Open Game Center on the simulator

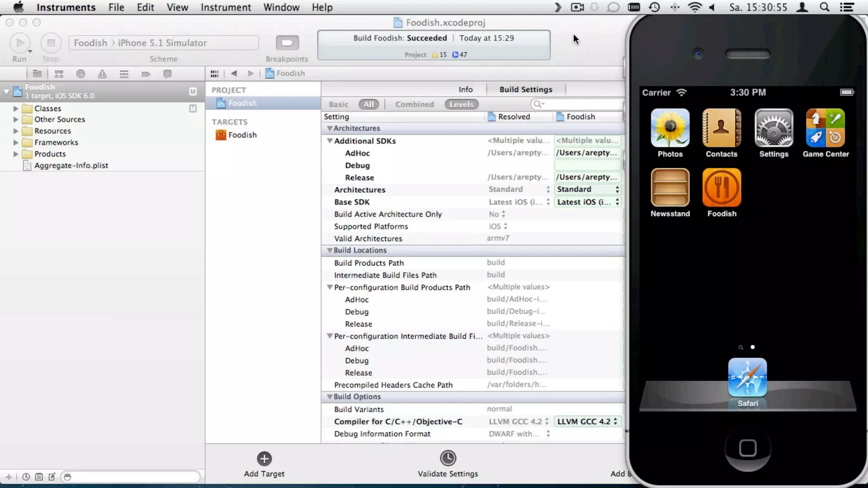point(825,128)
